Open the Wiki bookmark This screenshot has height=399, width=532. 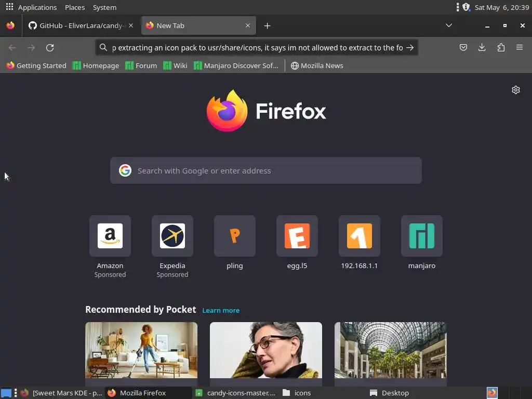175,65
